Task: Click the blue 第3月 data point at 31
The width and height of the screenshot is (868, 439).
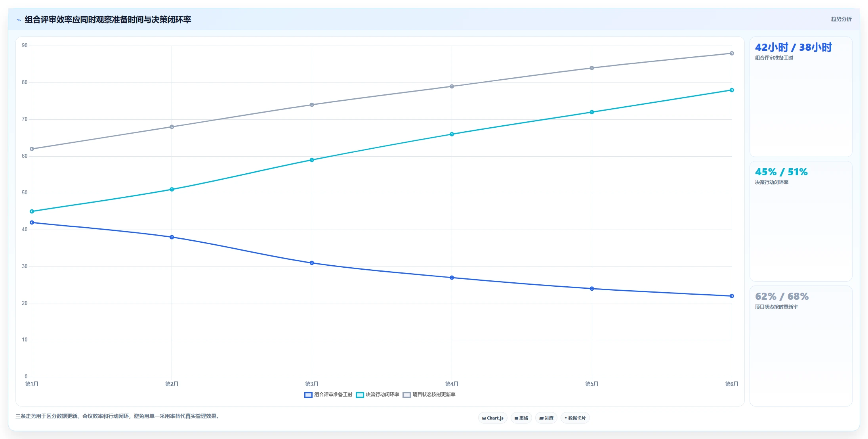Action: click(312, 263)
